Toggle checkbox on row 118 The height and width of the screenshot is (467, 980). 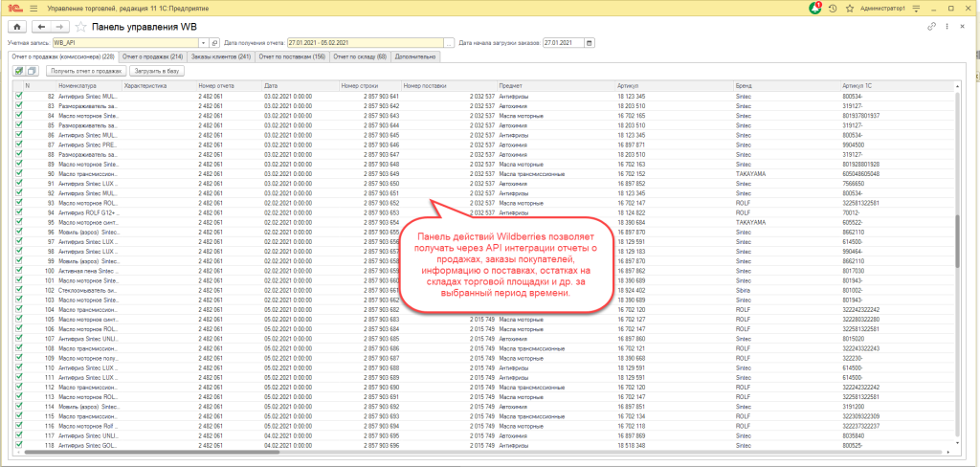[19, 445]
